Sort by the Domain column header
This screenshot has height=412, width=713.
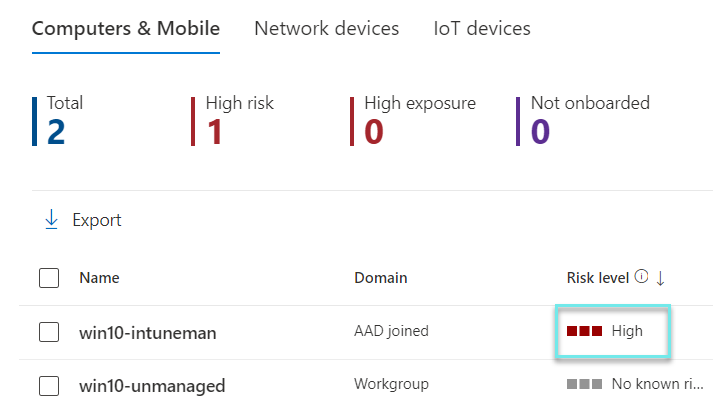point(380,278)
